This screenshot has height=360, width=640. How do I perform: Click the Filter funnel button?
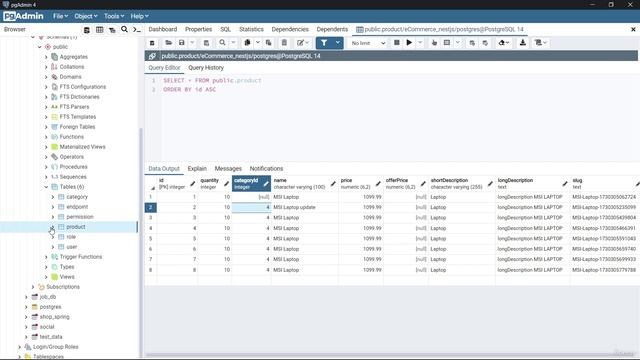(324, 43)
